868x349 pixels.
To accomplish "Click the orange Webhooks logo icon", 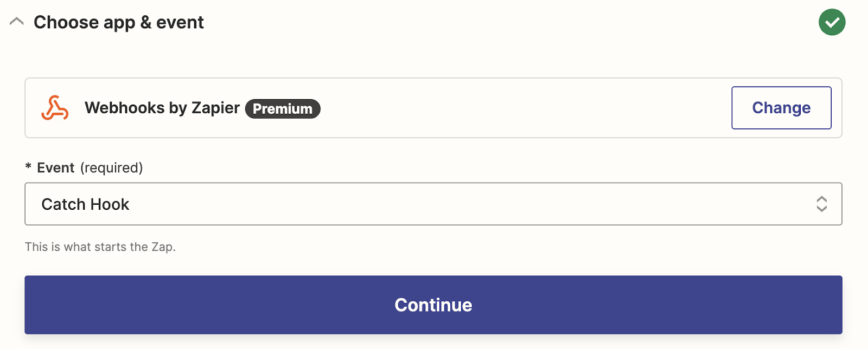I will pos(55,107).
